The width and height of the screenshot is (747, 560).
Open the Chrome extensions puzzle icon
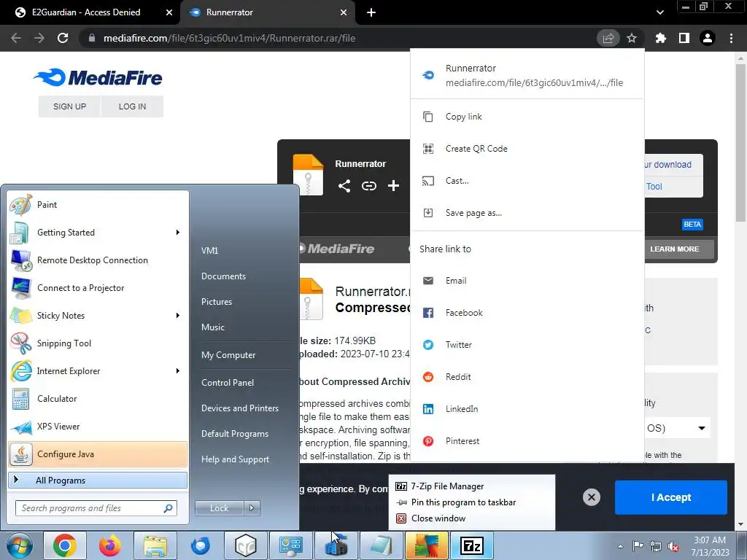point(660,38)
